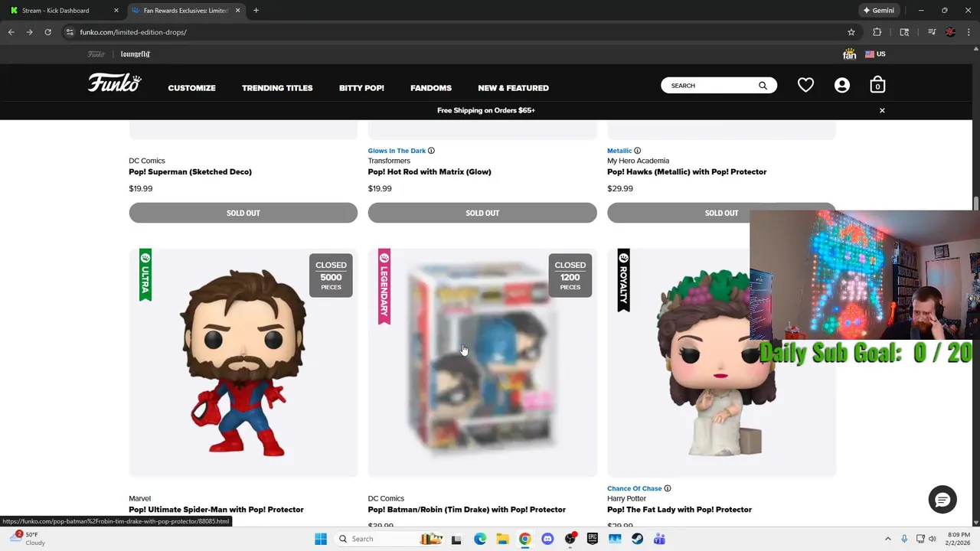Click the Chance Of Chase label

coord(635,488)
